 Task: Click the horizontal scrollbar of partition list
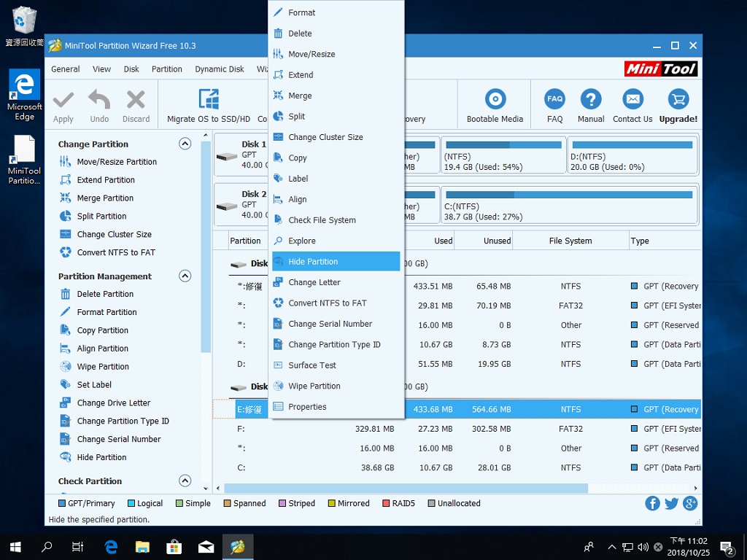tap(406, 488)
